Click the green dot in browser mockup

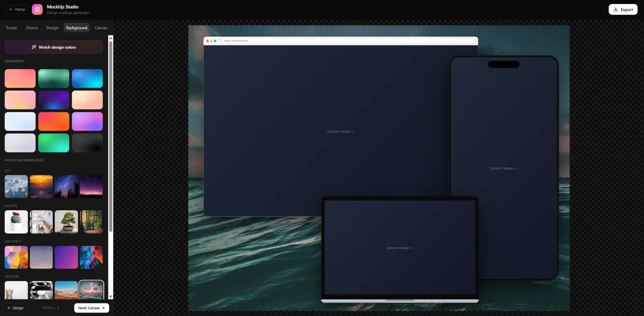[215, 41]
